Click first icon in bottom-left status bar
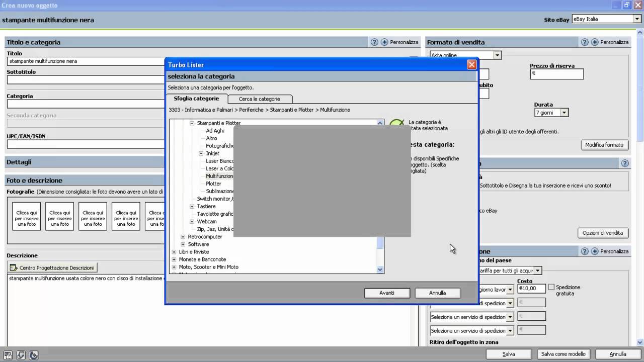Image resolution: width=644 pixels, height=362 pixels. coord(8,355)
